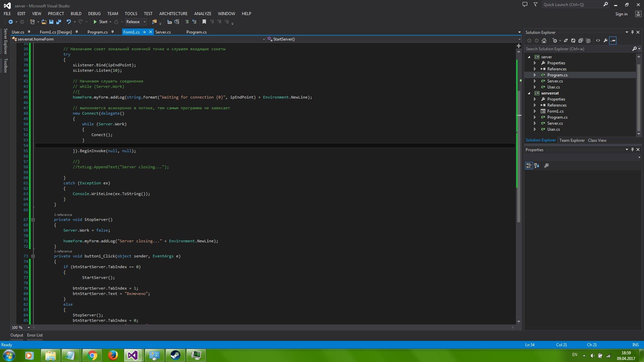644x362 pixels.
Task: Open the Error List panel
Action: click(35, 335)
